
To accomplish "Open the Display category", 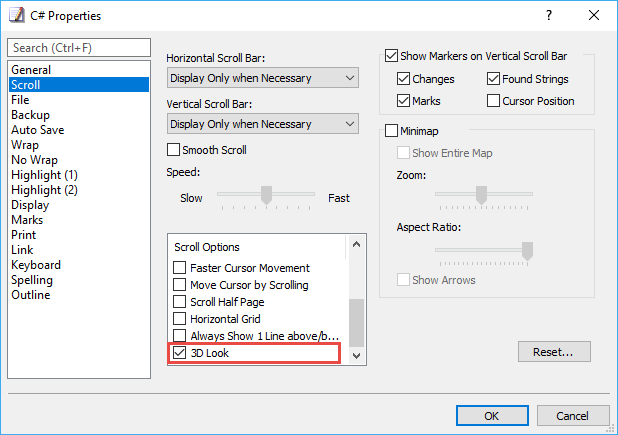I will (79, 204).
